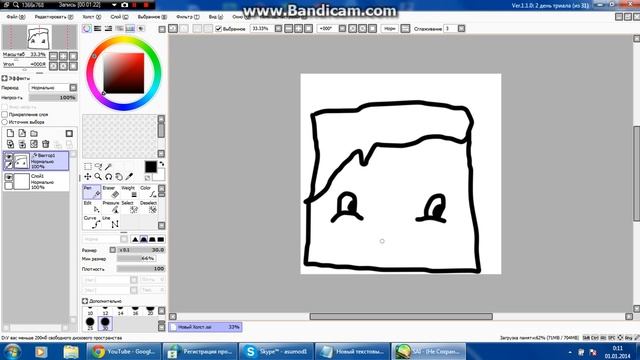The image size is (640, 360).
Task: Open the zoom 33.33% dropdown in toolbar
Action: (278, 29)
